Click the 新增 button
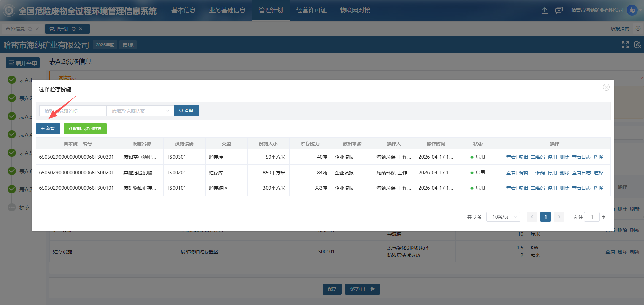 48,129
